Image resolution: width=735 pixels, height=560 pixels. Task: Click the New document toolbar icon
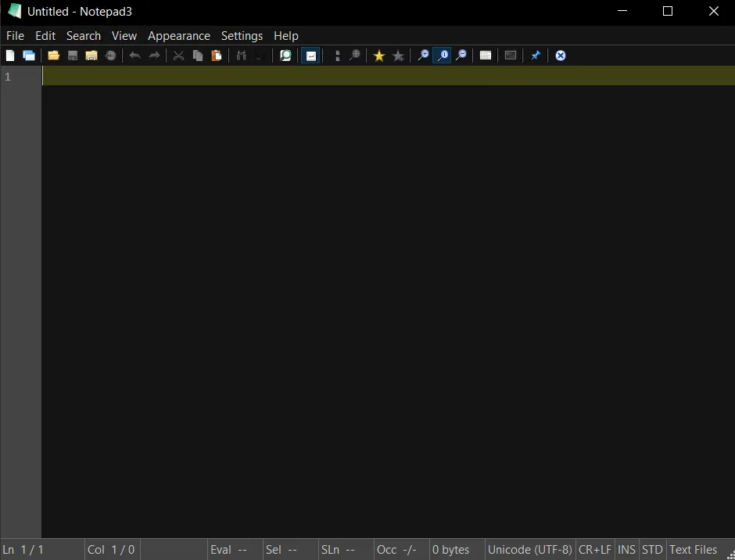point(10,56)
